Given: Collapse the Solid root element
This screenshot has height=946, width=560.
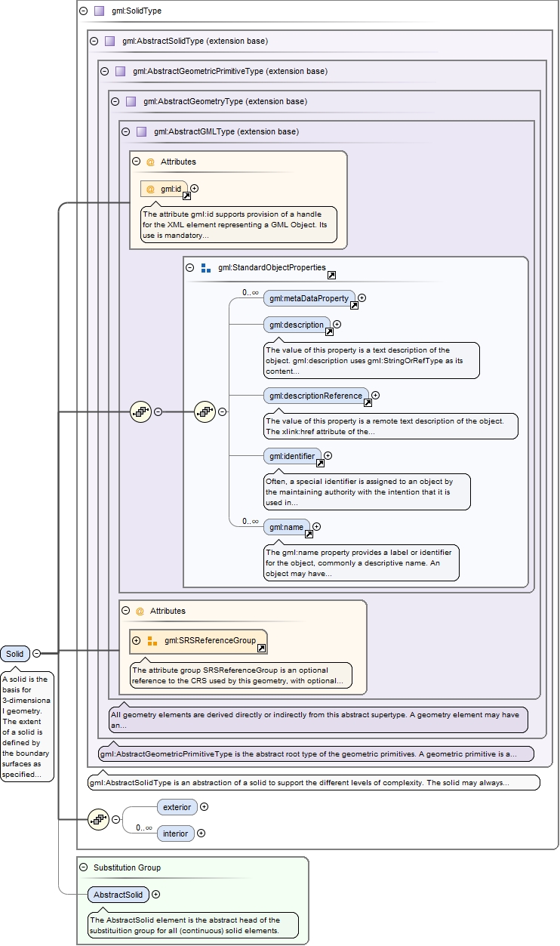Looking at the screenshot, I should coord(36,654).
